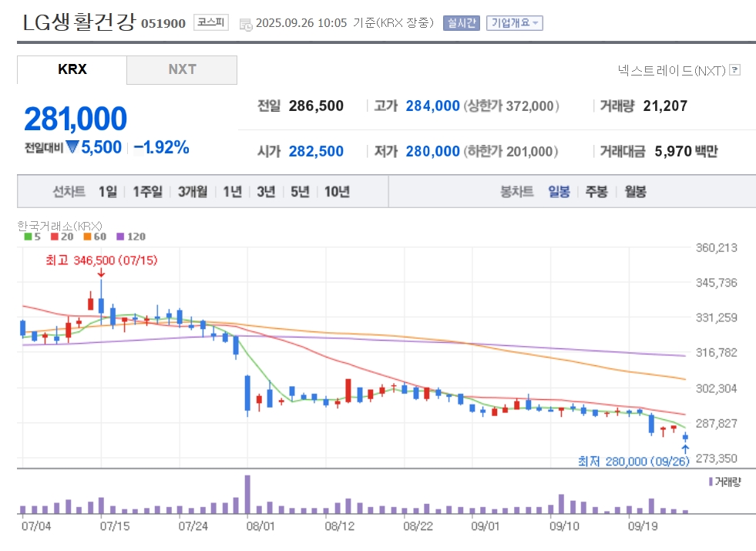
Task: Click the 07/15 date axis label
Action: [x=115, y=526]
